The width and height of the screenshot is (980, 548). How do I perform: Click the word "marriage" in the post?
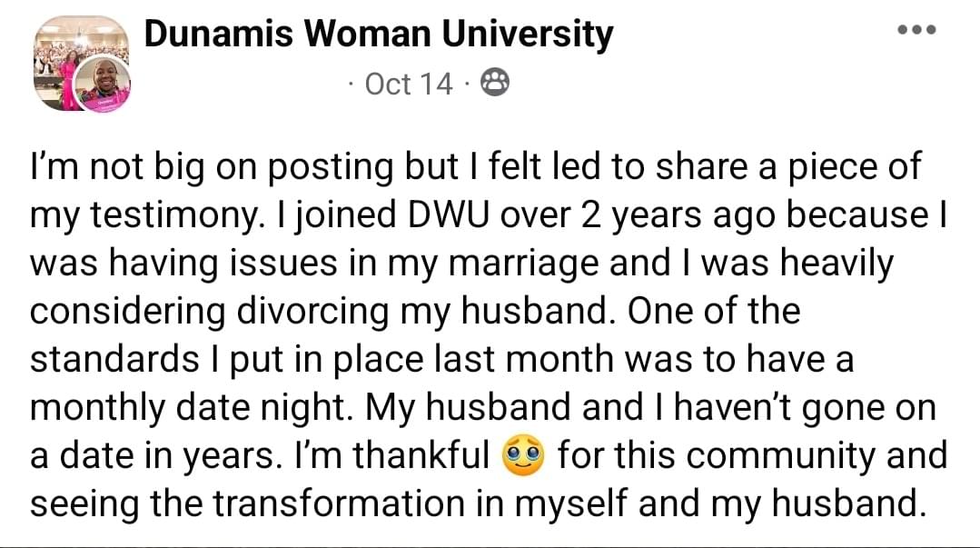click(523, 264)
